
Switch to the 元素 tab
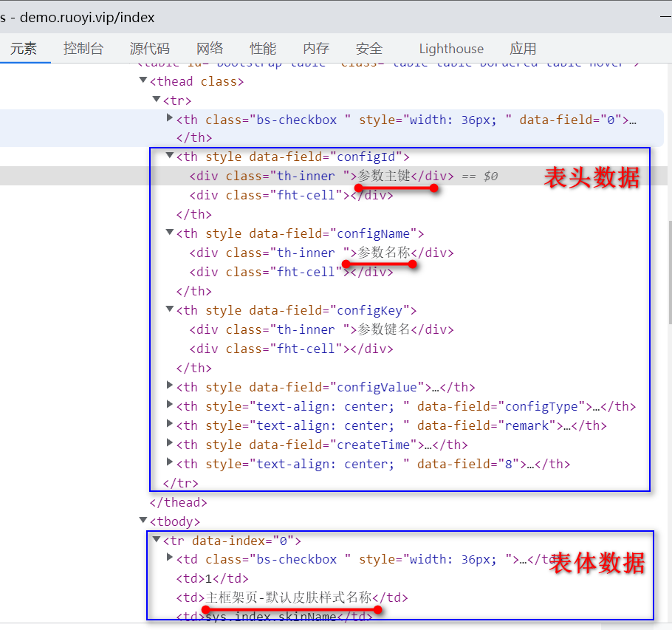24,49
